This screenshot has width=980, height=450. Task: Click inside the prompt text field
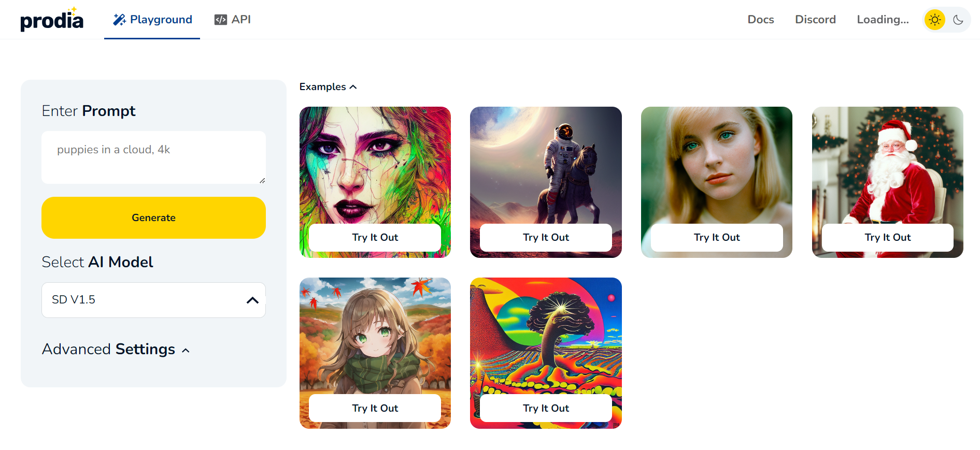tap(153, 157)
